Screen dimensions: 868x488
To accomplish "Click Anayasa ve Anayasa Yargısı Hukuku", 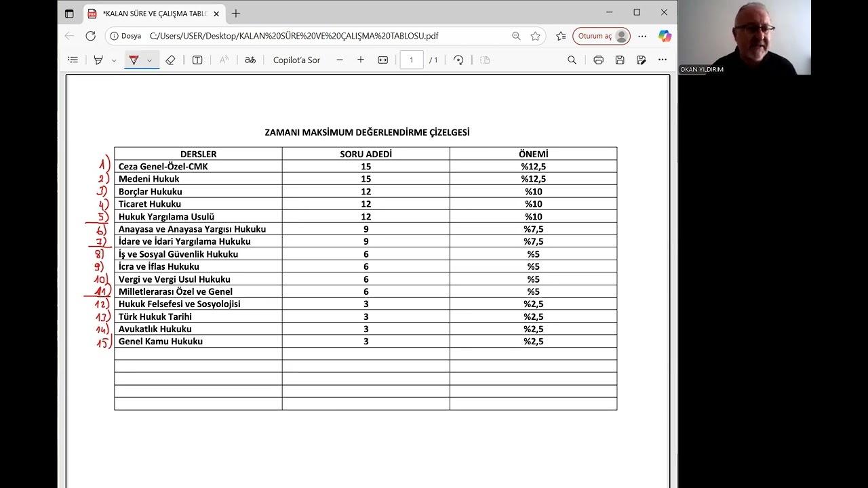I will [192, 229].
